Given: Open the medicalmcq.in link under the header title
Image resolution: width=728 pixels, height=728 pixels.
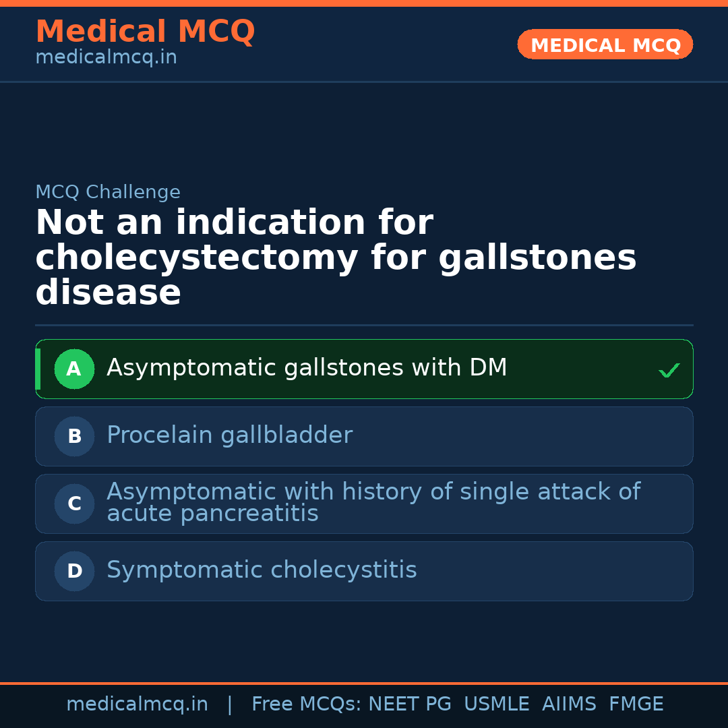Looking at the screenshot, I should 106,58.
